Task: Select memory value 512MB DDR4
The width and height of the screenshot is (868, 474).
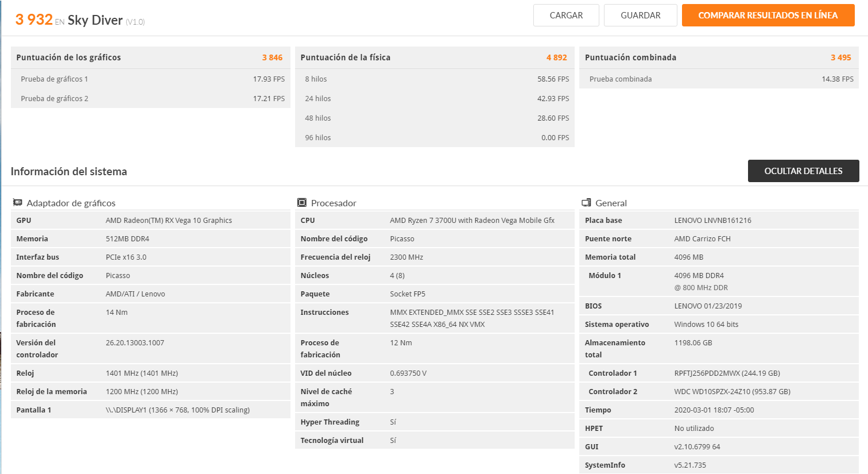Action: tap(127, 239)
